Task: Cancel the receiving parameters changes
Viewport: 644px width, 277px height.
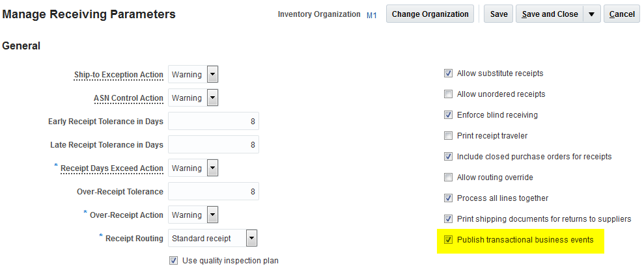Action: (622, 14)
